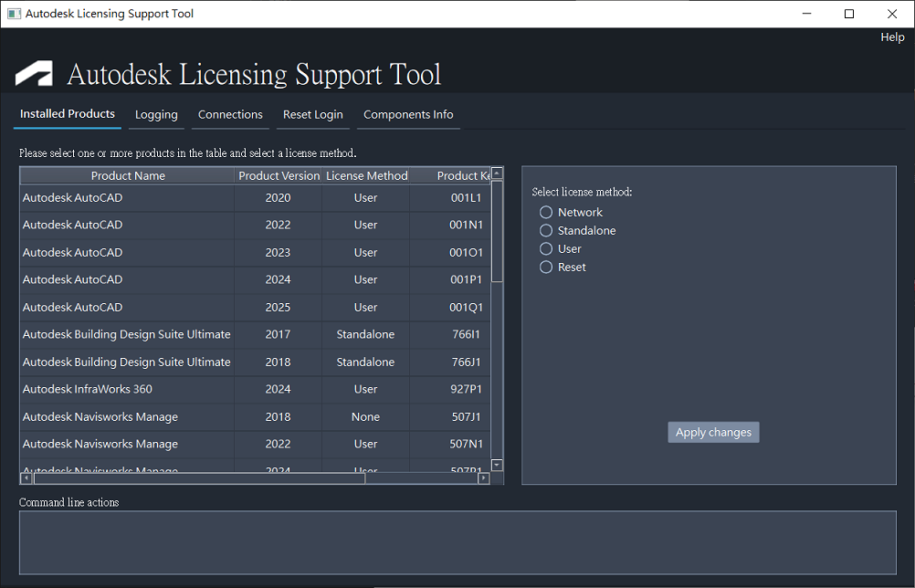The height and width of the screenshot is (588, 915).
Task: Click the User cell in the InfraWorks 360 row
Action: pos(365,389)
